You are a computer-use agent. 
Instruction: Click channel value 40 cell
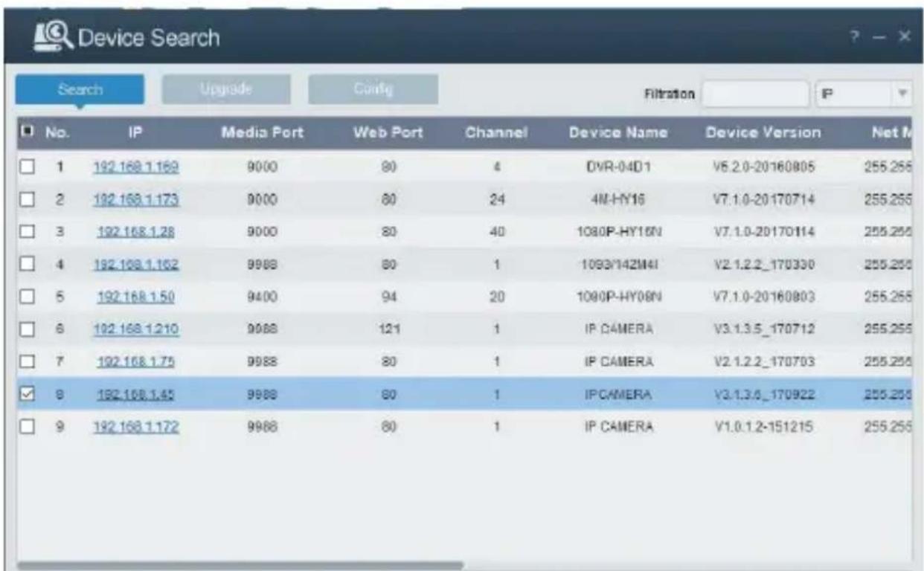pyautogui.click(x=498, y=233)
